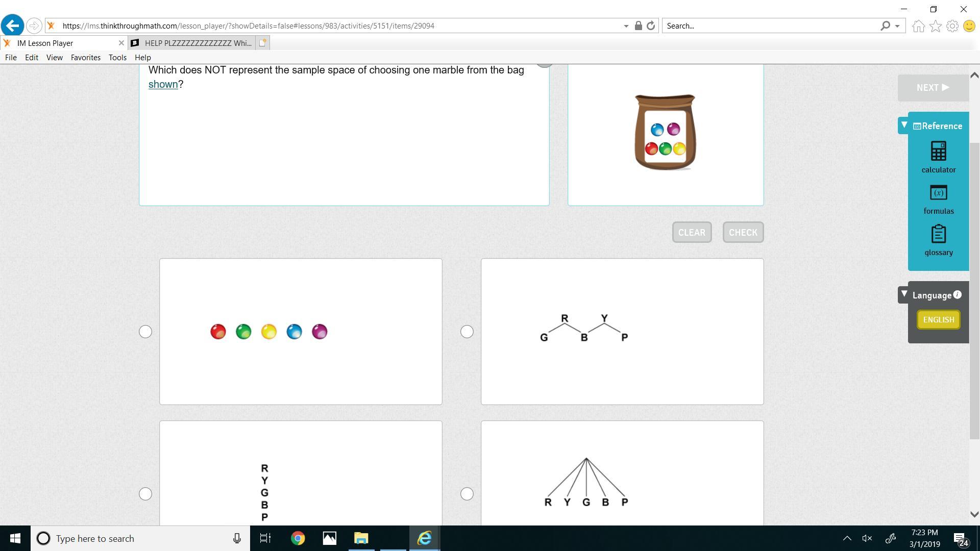Click the page vertical scrollbar down arrow

coord(974,514)
